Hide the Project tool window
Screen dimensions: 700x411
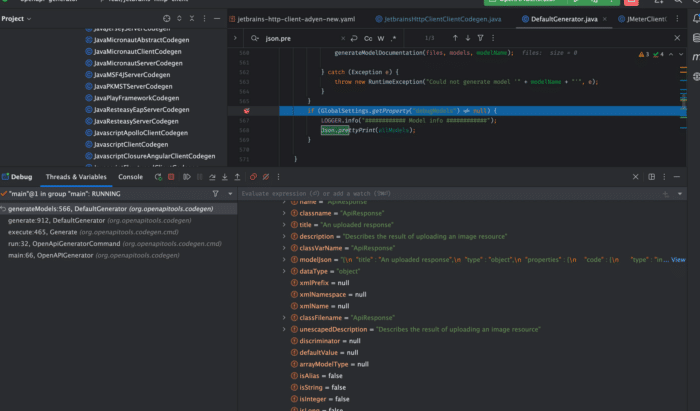pos(217,19)
